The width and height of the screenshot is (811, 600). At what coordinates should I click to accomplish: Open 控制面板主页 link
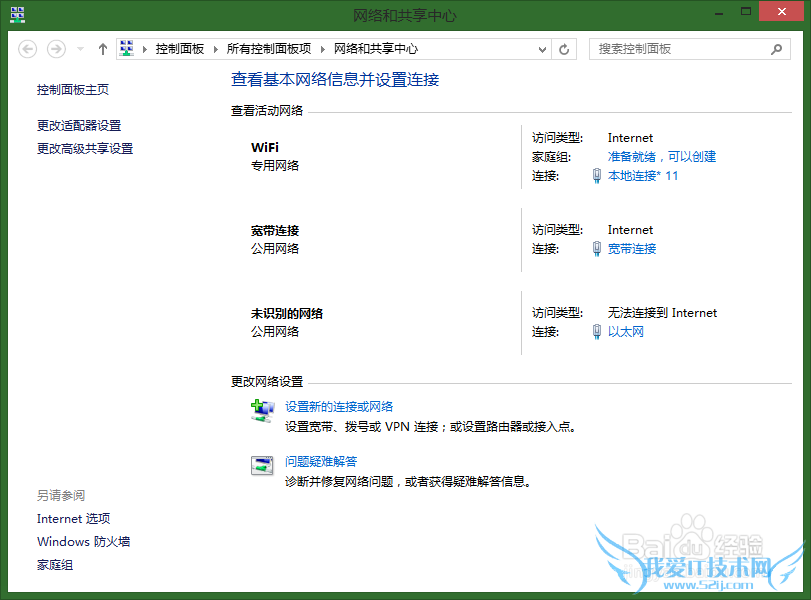click(x=73, y=90)
